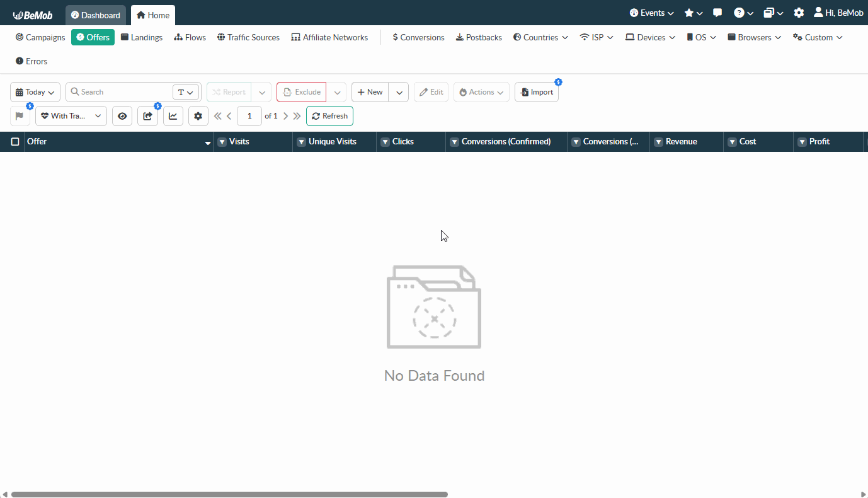868x498 pixels.
Task: Expand the search type T dropdown
Action: click(186, 92)
